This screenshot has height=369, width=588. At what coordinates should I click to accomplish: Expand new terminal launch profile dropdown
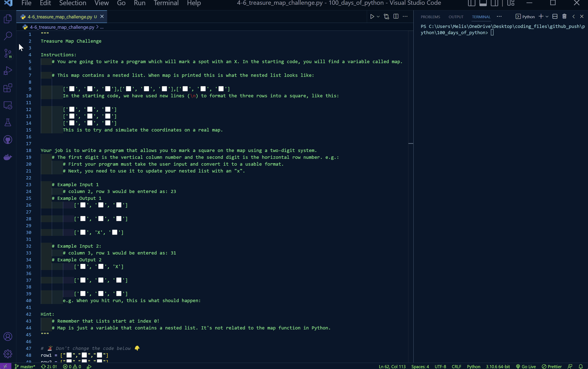tap(547, 17)
